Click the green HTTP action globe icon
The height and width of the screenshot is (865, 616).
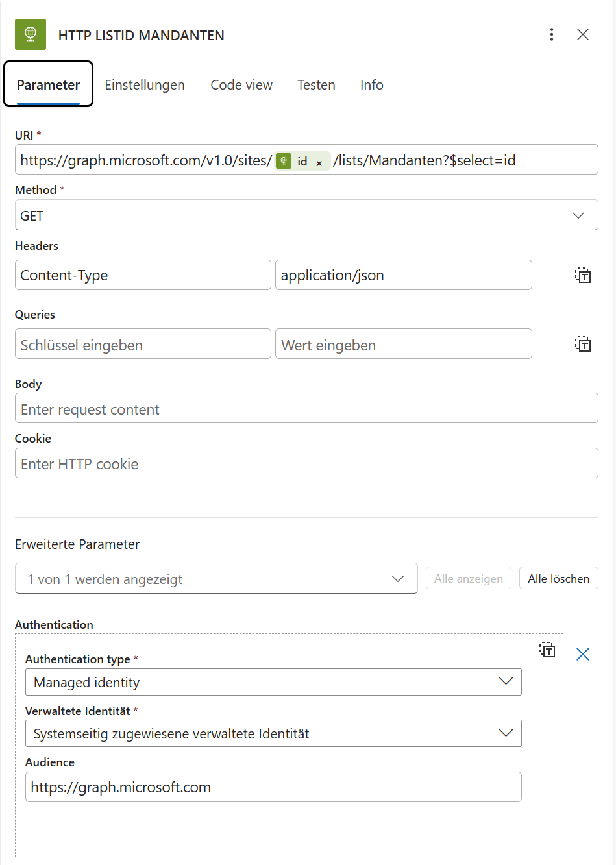point(30,34)
